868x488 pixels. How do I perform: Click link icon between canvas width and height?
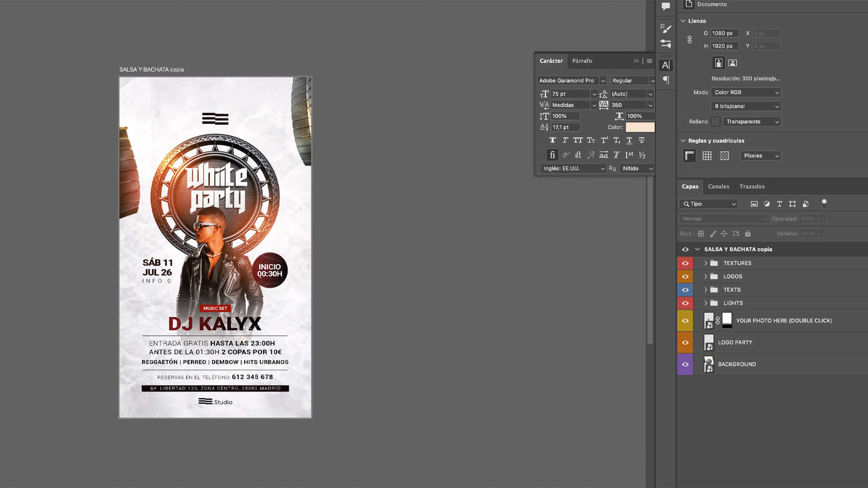coord(690,40)
